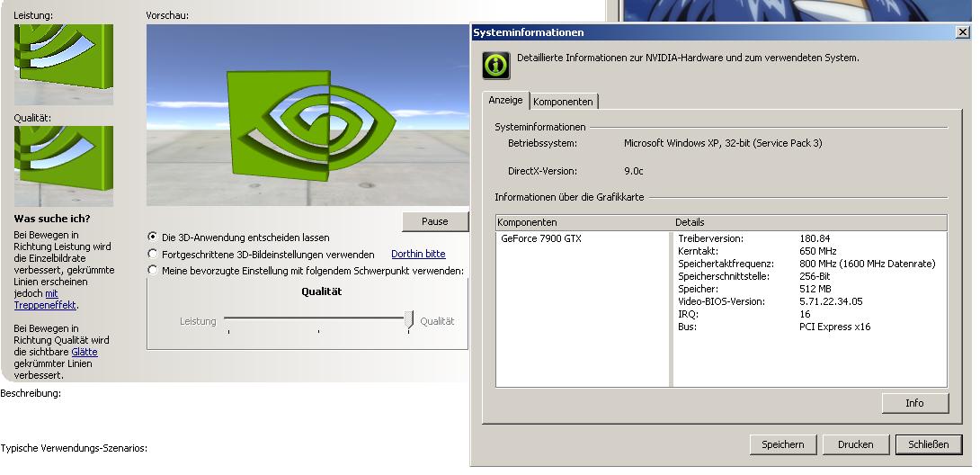Click the Speicherschnittstelle value 256-Bit
This screenshot has height=475, width=980.
click(815, 276)
